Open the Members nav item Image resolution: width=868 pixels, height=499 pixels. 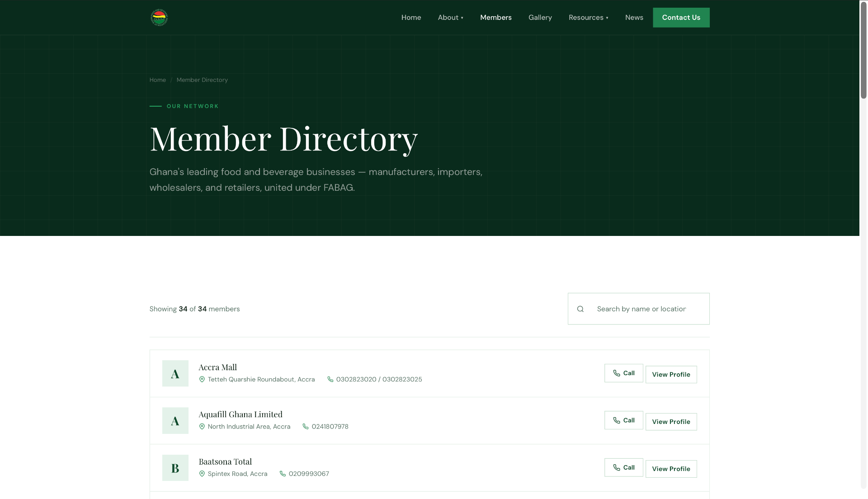tap(496, 18)
